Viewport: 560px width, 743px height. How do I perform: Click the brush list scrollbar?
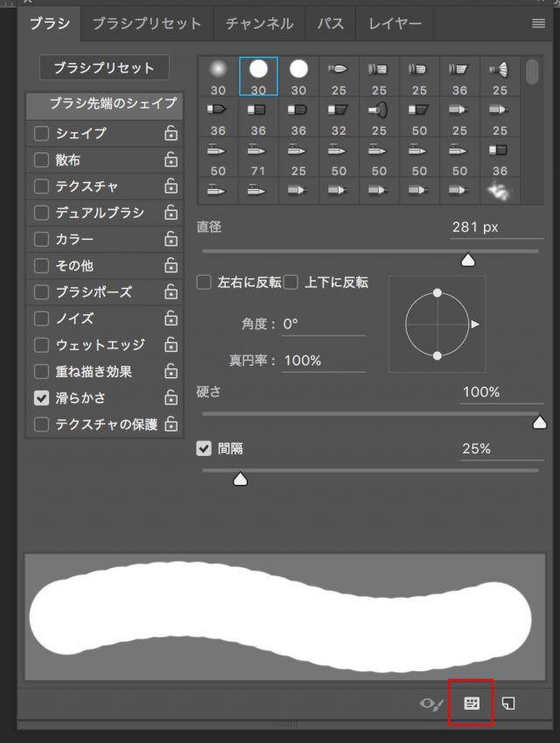click(532, 71)
